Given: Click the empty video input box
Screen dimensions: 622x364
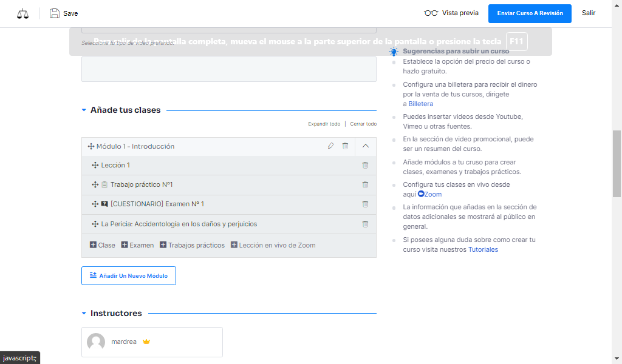Looking at the screenshot, I should click(x=229, y=69).
